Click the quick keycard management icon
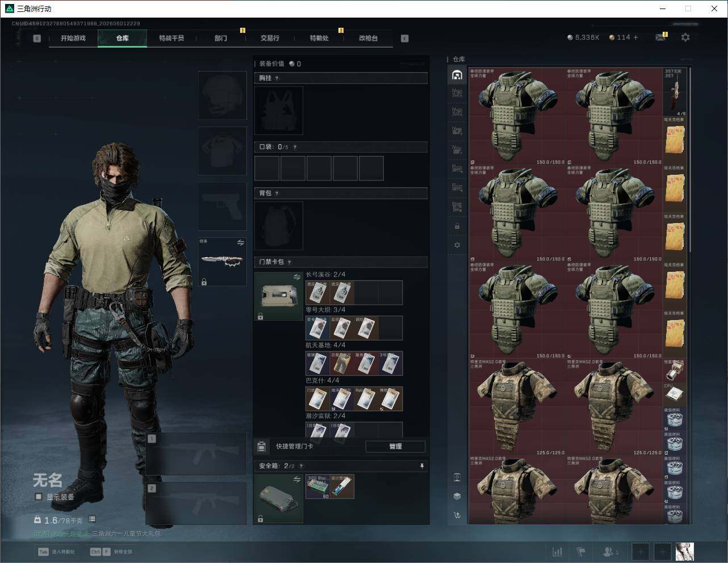 pyautogui.click(x=261, y=447)
